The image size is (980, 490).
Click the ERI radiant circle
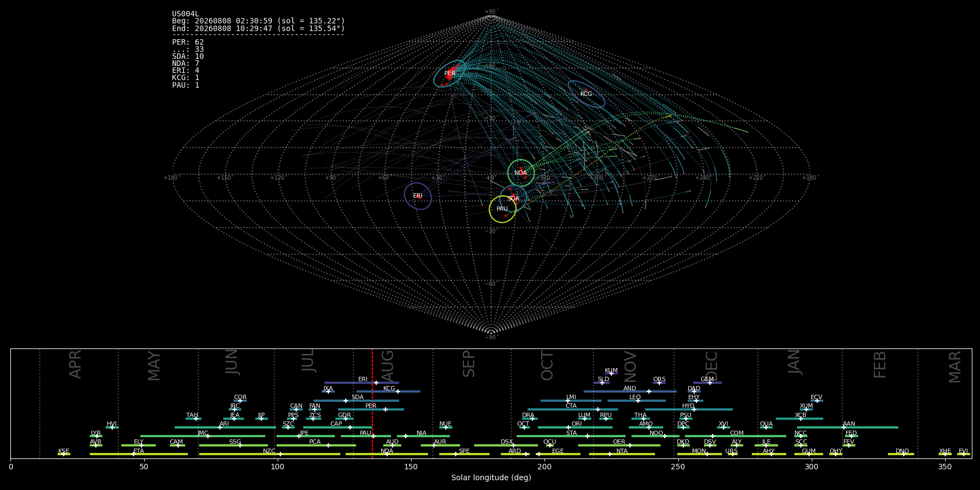tap(418, 196)
